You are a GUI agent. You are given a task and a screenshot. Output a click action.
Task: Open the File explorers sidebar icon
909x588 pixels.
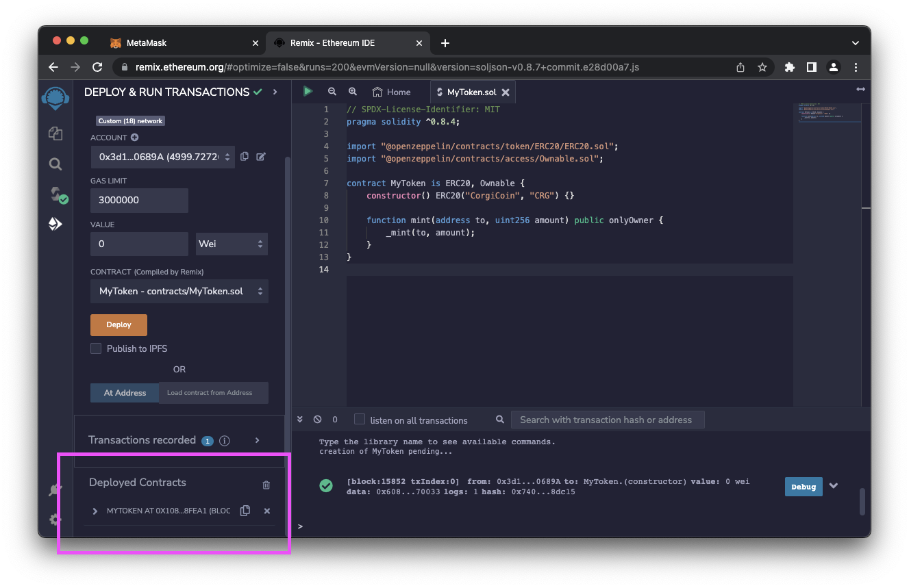point(55,133)
